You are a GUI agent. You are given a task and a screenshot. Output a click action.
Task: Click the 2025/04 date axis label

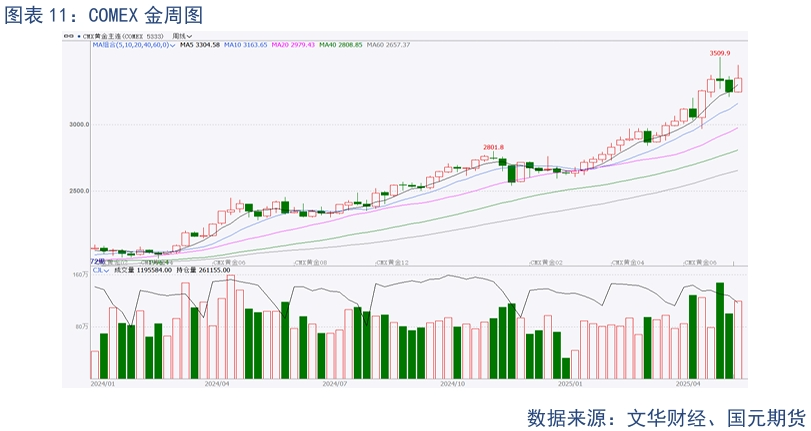coord(689,382)
